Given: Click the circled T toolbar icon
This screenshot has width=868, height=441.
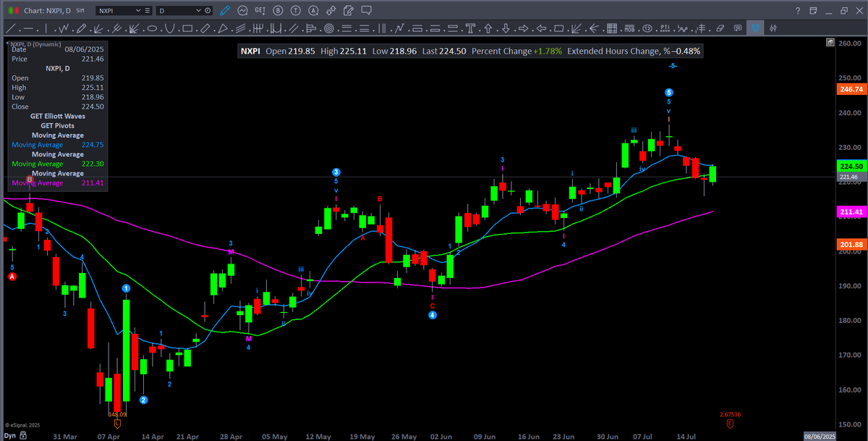Looking at the screenshot, I should tap(296, 11).
